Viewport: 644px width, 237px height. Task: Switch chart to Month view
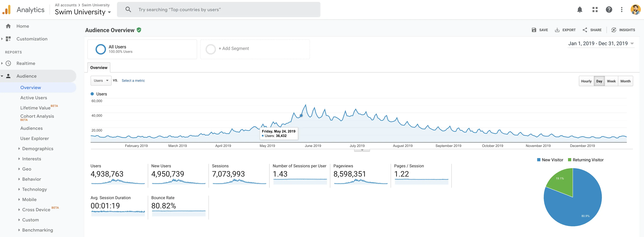point(626,81)
